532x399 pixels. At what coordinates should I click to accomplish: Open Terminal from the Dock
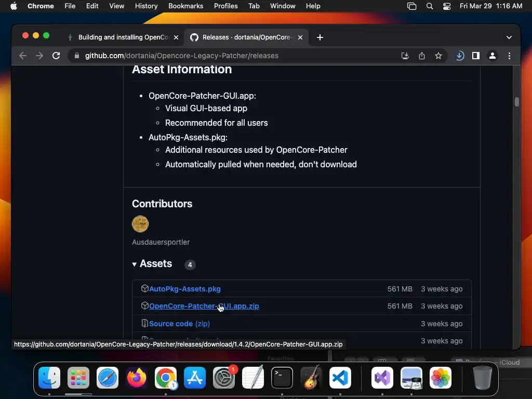[282, 378]
